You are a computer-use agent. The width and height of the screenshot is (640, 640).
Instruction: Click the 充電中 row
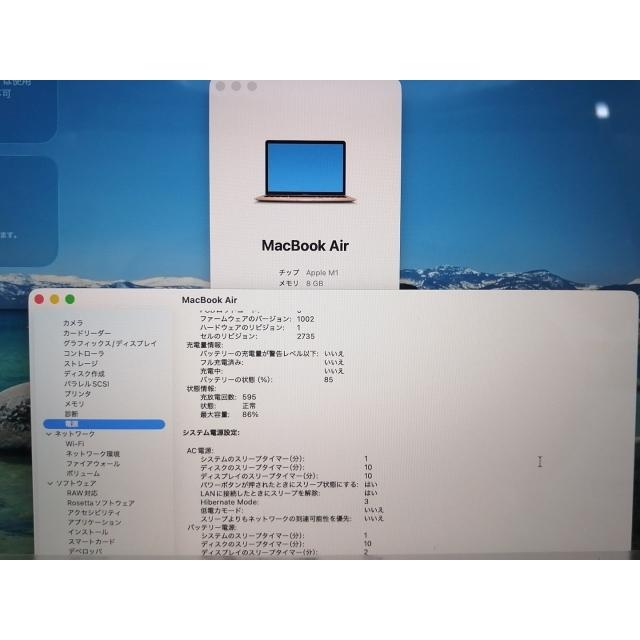[x=272, y=371]
